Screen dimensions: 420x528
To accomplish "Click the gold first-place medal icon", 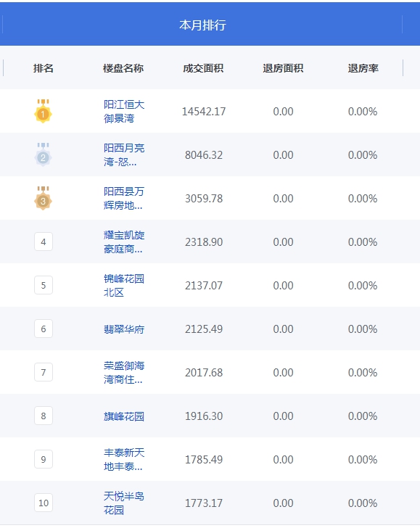I will pyautogui.click(x=43, y=111).
